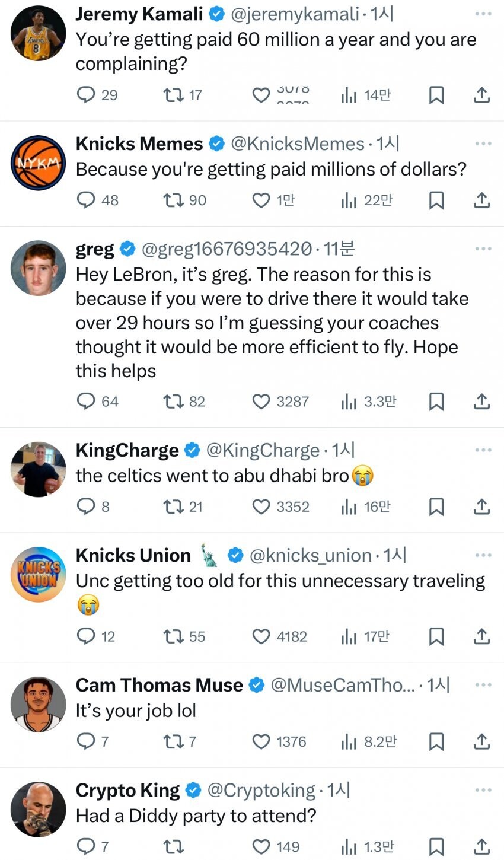Open more options on greg's tweet
504x860 pixels.
point(483,249)
